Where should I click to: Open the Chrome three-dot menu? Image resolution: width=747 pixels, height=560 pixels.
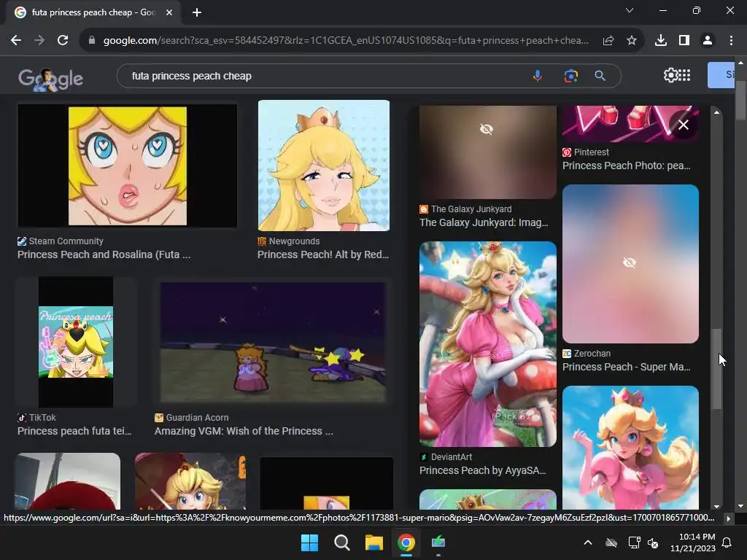point(731,41)
